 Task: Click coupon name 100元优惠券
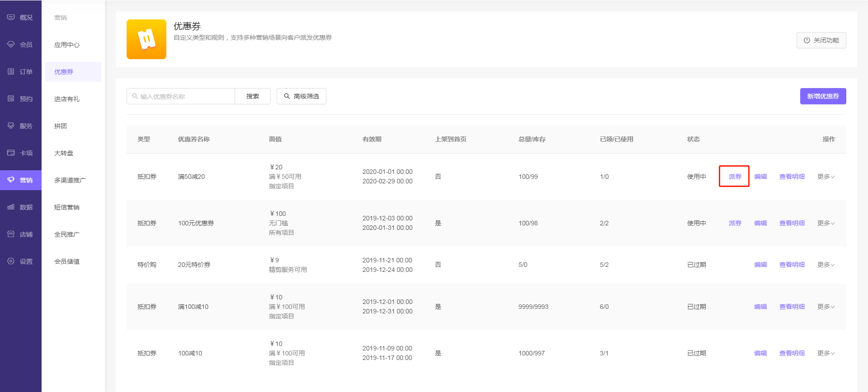click(196, 223)
